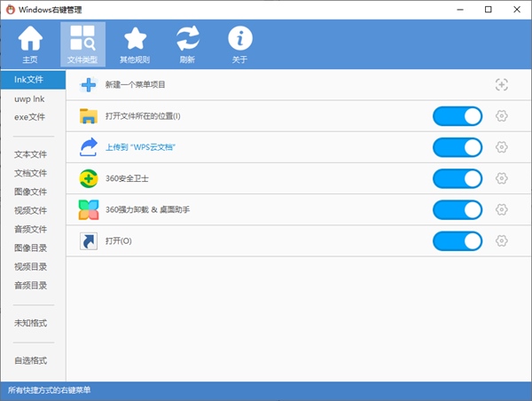Image resolution: width=532 pixels, height=401 pixels.
Task: Disable 360强力卸载 & 桌面助手 switch
Action: (x=458, y=210)
